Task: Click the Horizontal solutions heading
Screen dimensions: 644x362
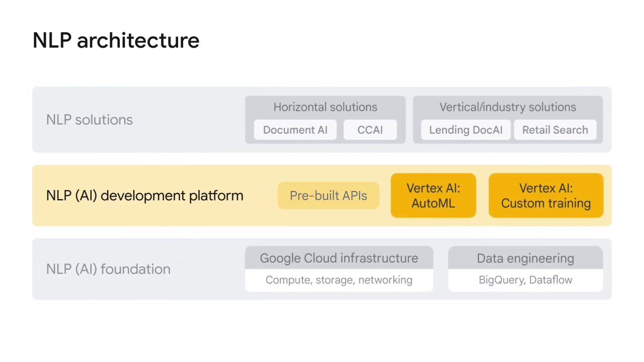Action: pos(325,107)
